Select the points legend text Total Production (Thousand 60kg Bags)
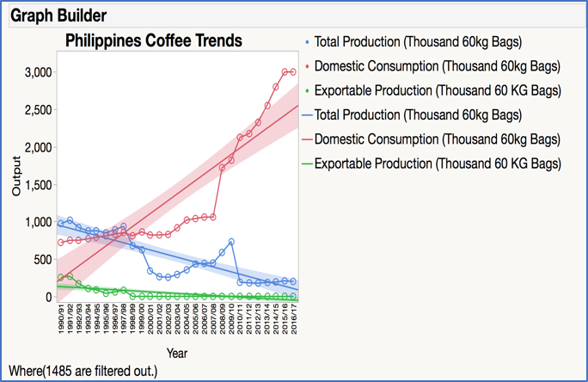The image size is (588, 382). (x=418, y=42)
